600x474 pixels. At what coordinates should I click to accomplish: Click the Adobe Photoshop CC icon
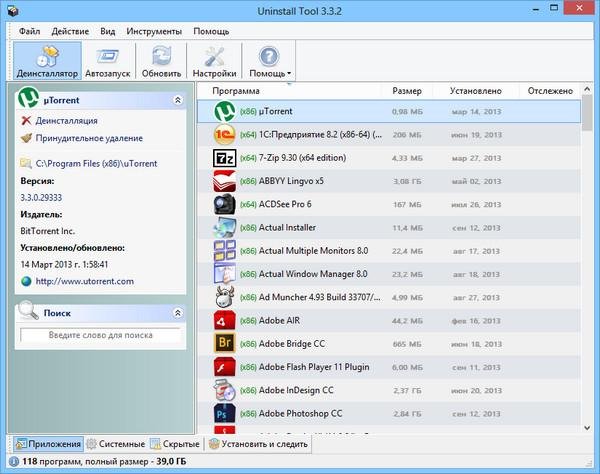click(x=225, y=414)
